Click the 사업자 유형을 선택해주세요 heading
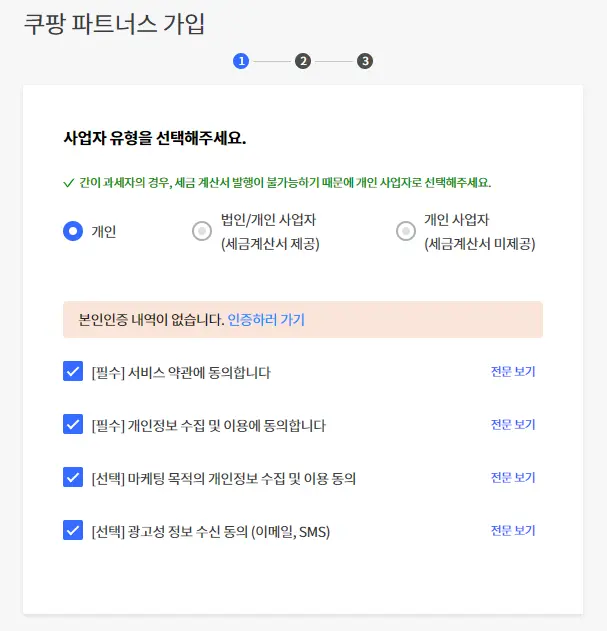This screenshot has width=607, height=631. pyautogui.click(x=154, y=138)
